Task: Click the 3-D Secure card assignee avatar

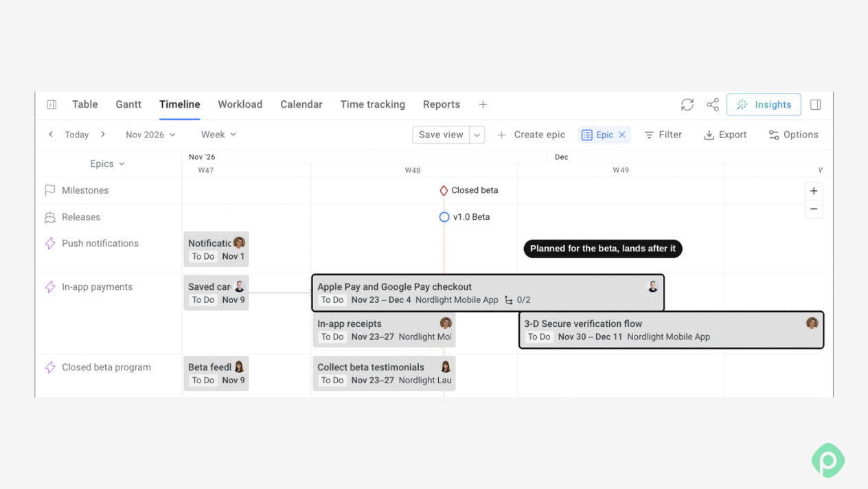Action: click(x=812, y=323)
